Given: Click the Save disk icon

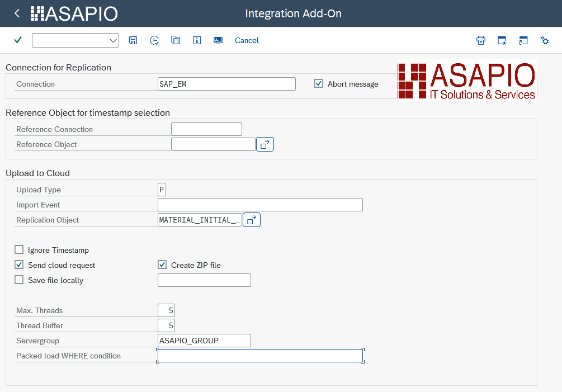Looking at the screenshot, I should click(133, 40).
